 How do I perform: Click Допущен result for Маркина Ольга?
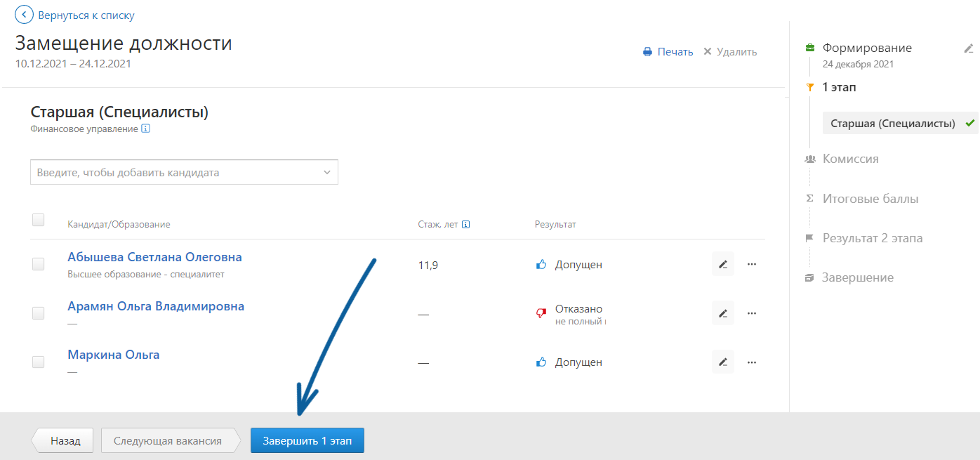point(578,362)
